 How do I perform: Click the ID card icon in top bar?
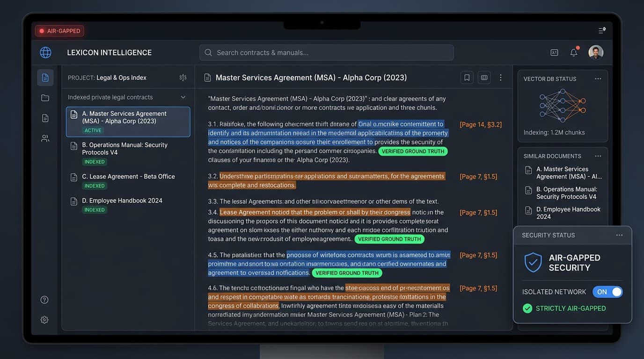click(x=554, y=52)
